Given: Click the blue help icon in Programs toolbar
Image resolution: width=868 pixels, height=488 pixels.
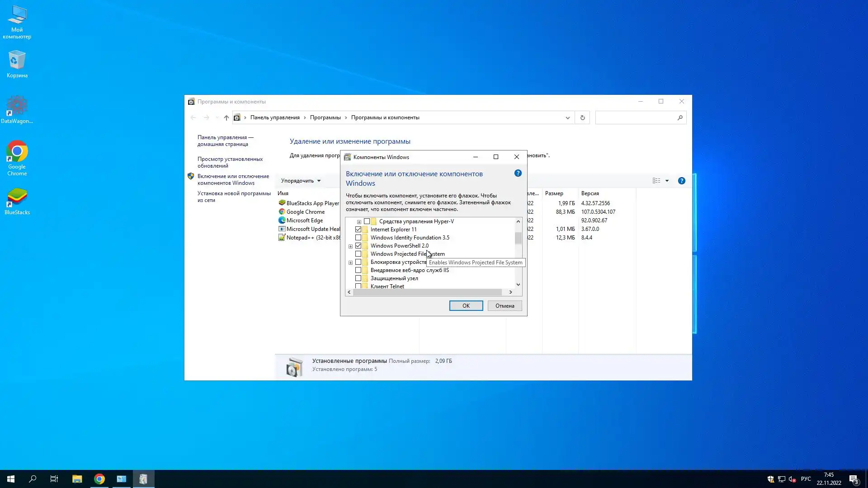Looking at the screenshot, I should (681, 181).
